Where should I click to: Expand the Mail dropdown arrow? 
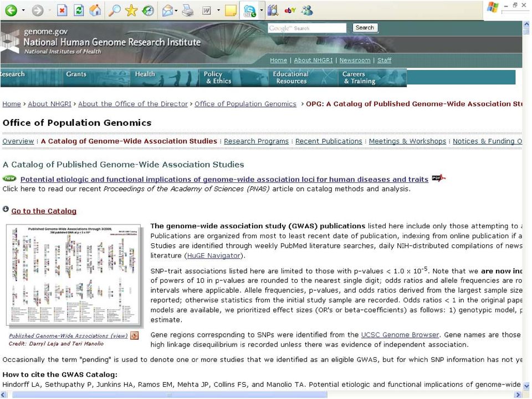[176, 11]
